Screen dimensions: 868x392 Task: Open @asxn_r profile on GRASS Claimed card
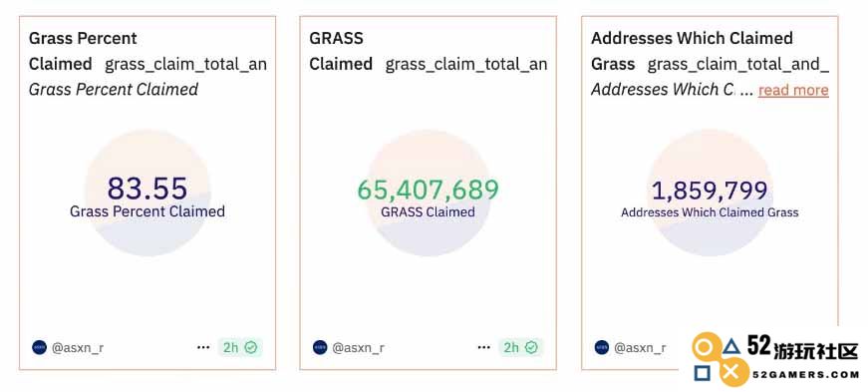(358, 348)
